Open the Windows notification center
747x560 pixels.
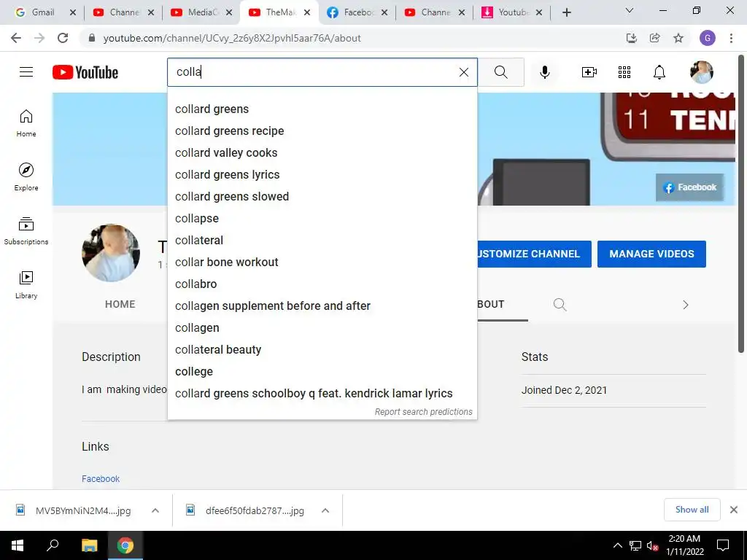click(723, 545)
